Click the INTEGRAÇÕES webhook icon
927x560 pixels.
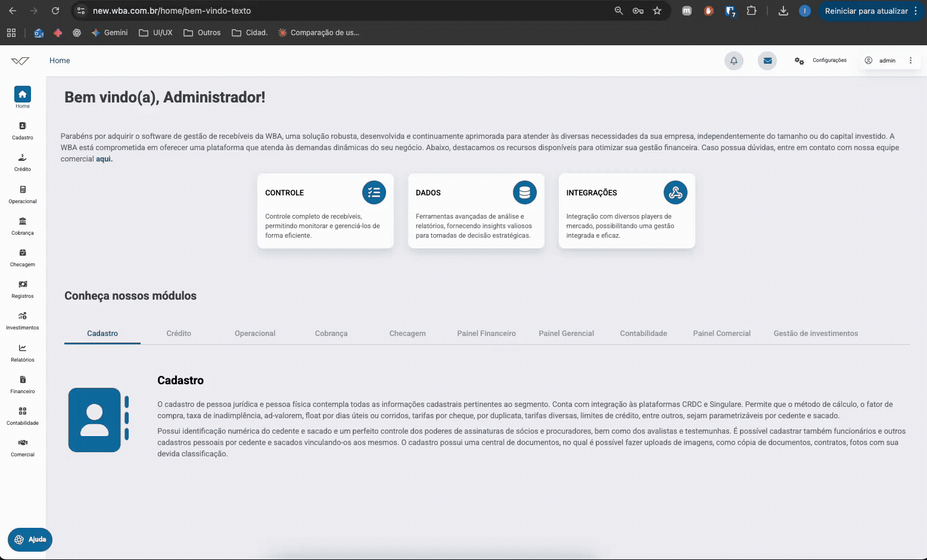[676, 192]
